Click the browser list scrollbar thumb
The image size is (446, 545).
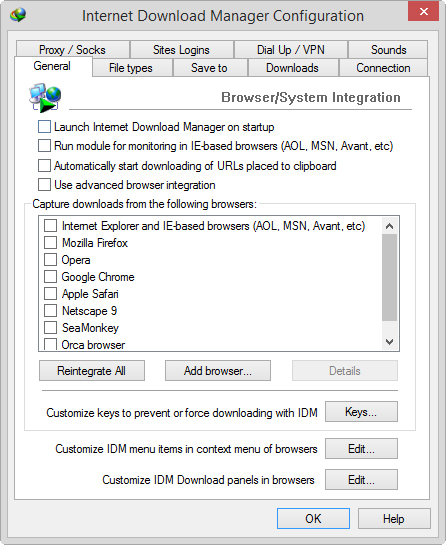coord(389,277)
